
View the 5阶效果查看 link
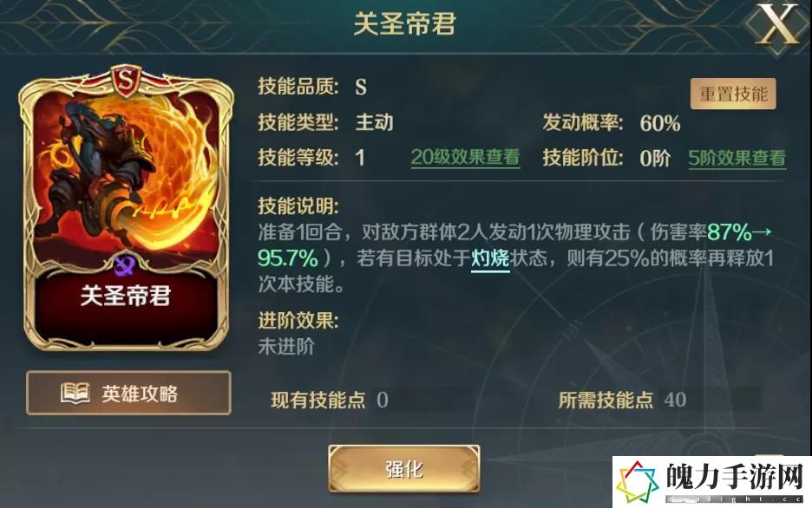pos(737,158)
